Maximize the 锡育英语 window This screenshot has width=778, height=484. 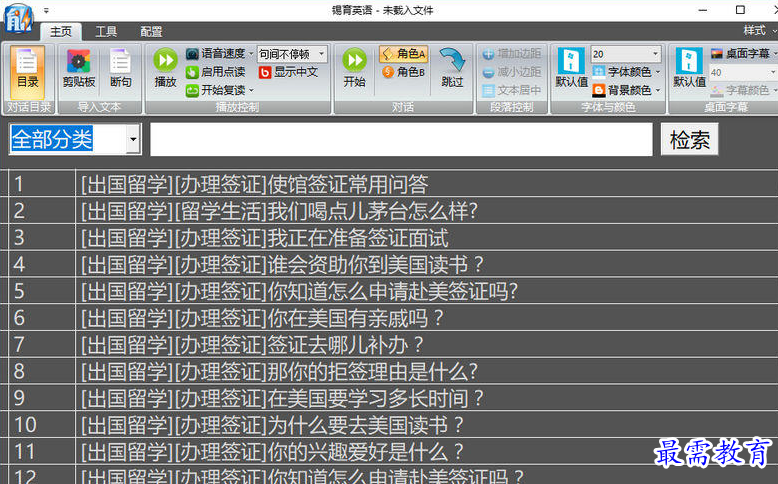pyautogui.click(x=740, y=10)
